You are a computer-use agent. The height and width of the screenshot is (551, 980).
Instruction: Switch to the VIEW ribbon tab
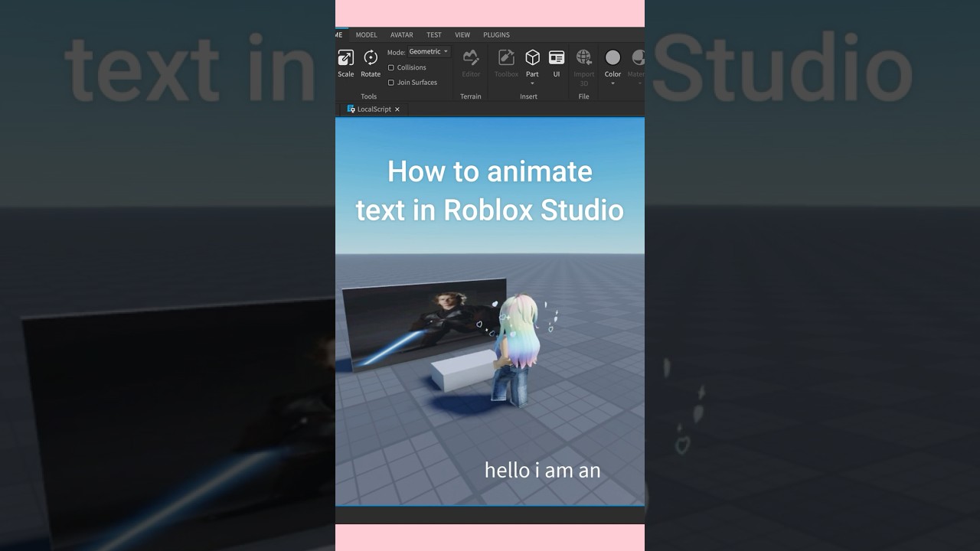click(462, 34)
